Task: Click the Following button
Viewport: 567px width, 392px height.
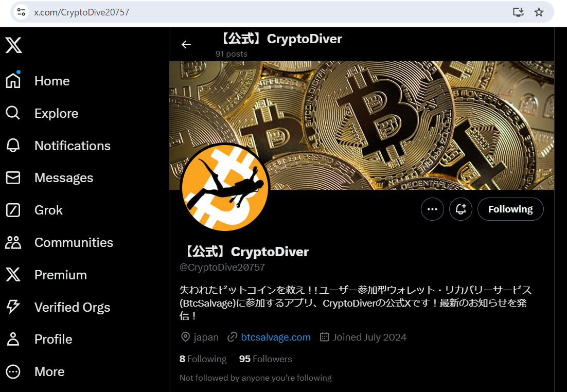Action: (x=510, y=209)
